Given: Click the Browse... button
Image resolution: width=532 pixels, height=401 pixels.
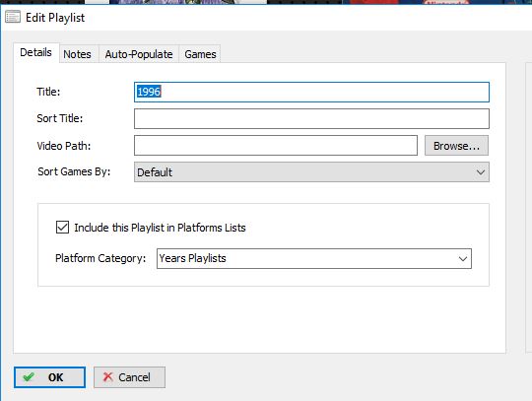Looking at the screenshot, I should [456, 146].
